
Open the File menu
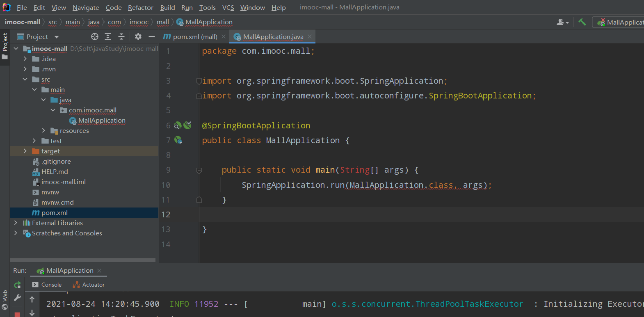[x=22, y=7]
